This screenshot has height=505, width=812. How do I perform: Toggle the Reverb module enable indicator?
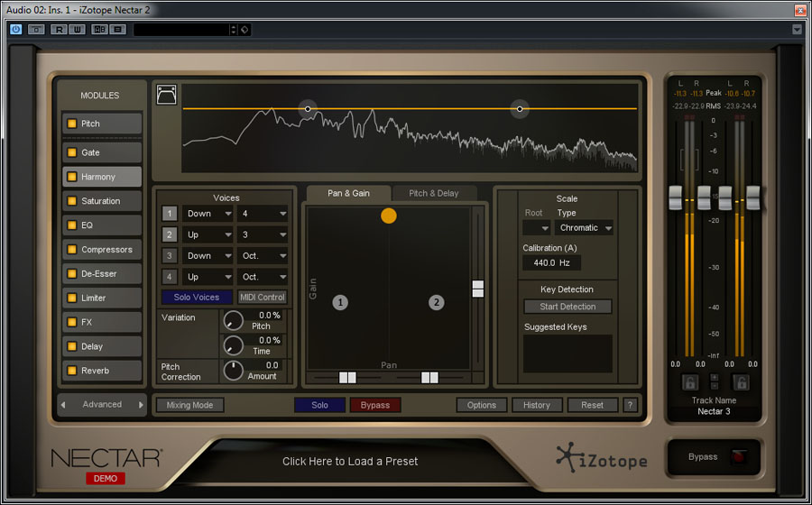(72, 371)
